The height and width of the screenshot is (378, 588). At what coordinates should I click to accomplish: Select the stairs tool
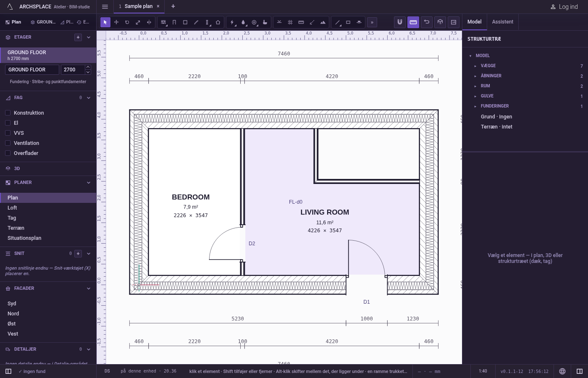[196, 22]
